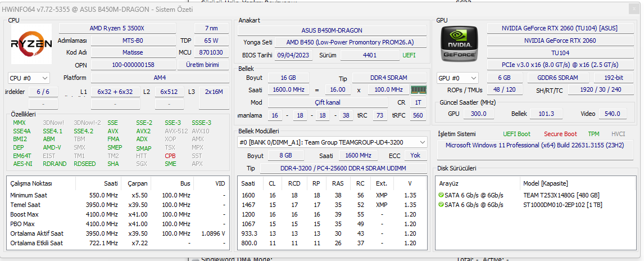Click the Üretim birimi button
644x261 pixels.
pyautogui.click(x=202, y=65)
